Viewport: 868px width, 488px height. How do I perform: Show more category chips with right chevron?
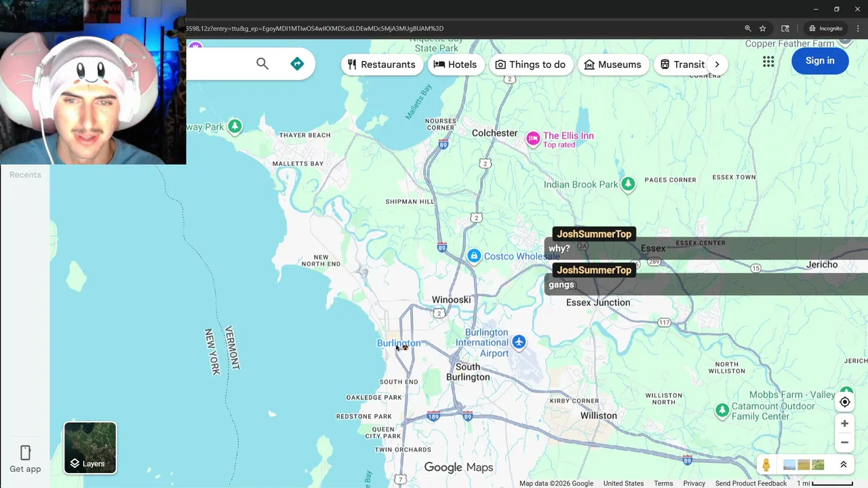click(x=717, y=64)
